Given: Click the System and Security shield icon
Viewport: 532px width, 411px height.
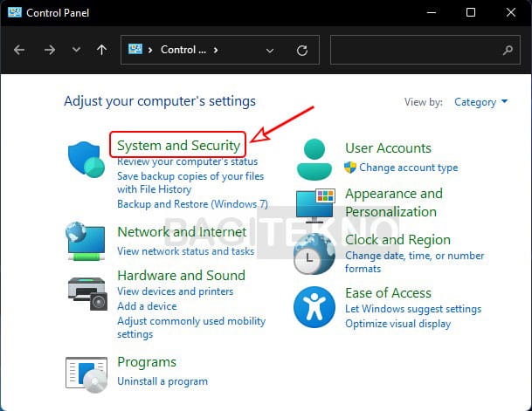Looking at the screenshot, I should tap(86, 160).
